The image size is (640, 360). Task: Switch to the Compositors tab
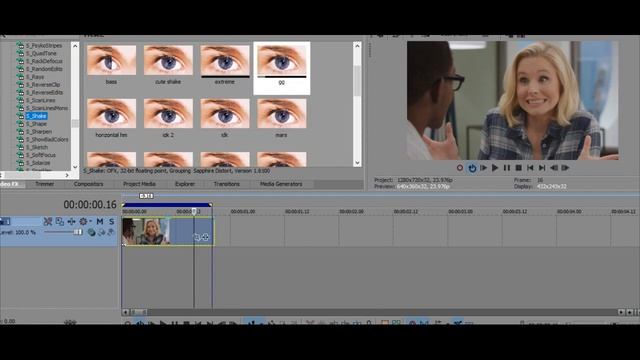click(88, 184)
